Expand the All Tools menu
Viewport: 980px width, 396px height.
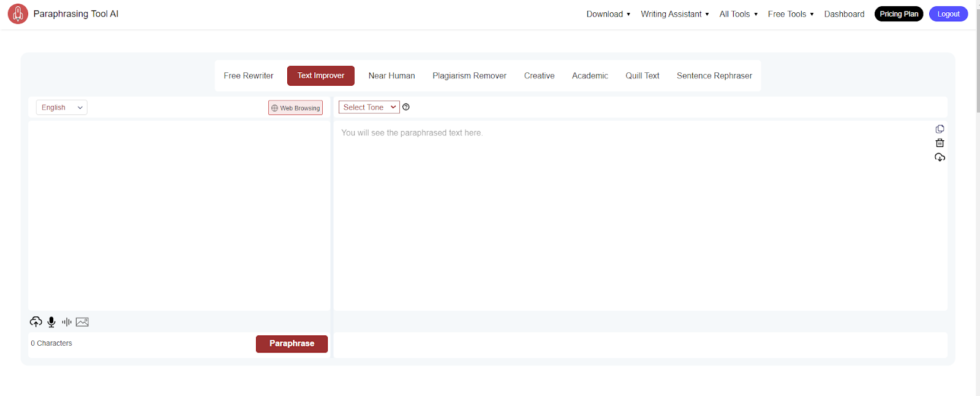click(x=738, y=14)
